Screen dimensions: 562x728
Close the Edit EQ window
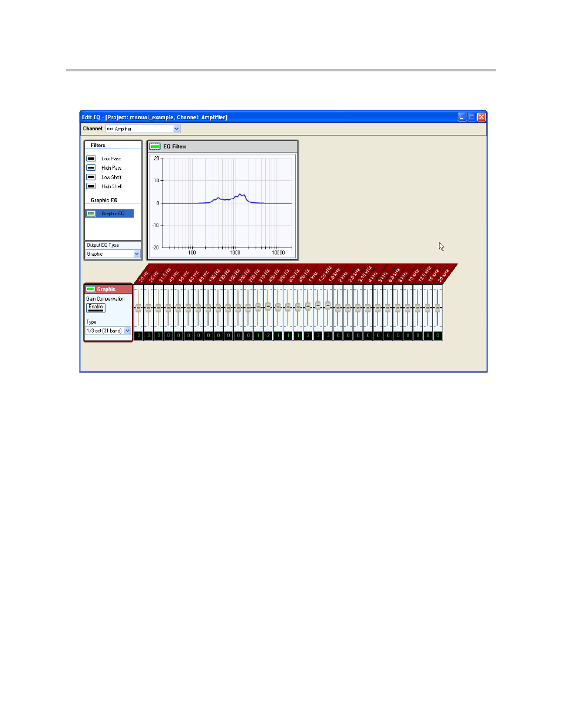[x=481, y=117]
